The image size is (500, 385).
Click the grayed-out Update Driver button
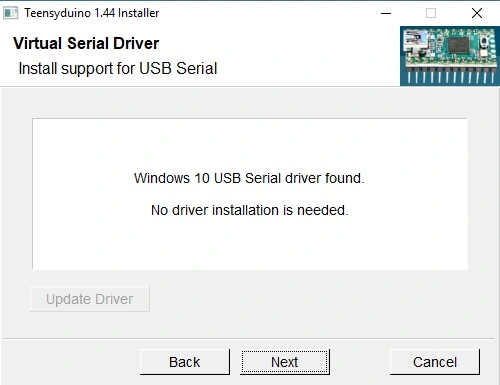tap(90, 299)
